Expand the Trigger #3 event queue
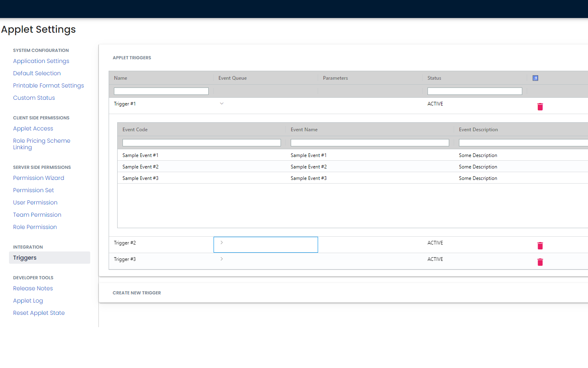The image size is (588, 368). click(222, 259)
